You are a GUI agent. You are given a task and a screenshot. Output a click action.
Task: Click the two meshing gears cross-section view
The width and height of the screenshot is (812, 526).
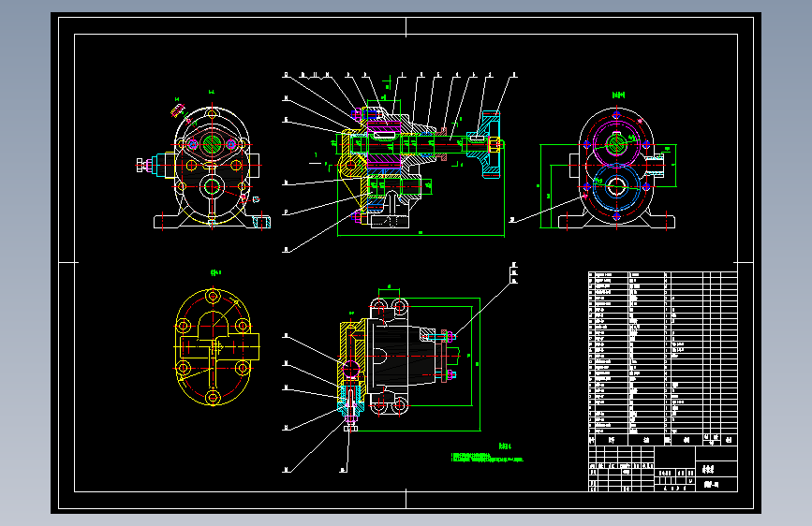pos(616,169)
